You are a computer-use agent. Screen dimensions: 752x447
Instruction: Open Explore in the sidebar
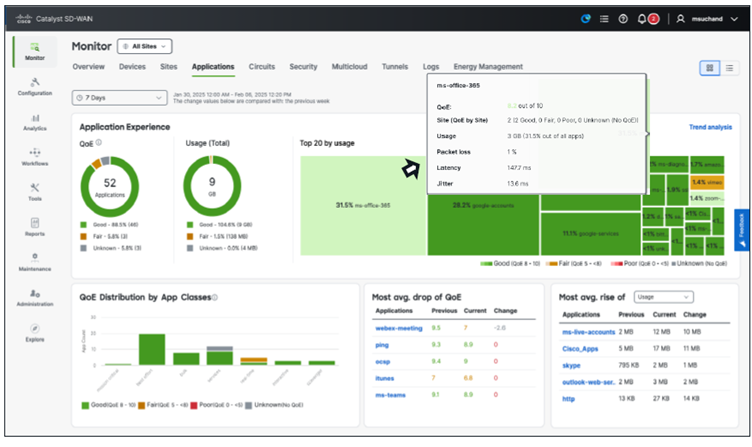click(x=35, y=332)
